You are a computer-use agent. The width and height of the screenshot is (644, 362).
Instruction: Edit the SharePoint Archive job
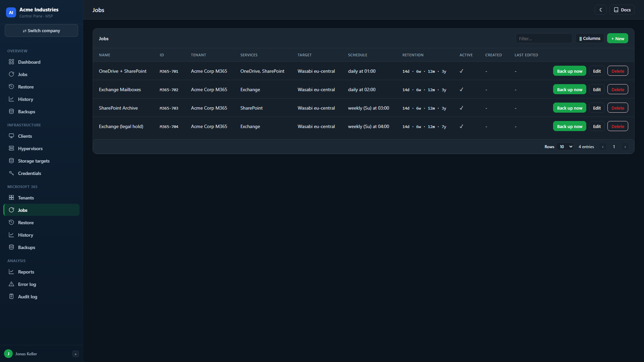point(597,108)
